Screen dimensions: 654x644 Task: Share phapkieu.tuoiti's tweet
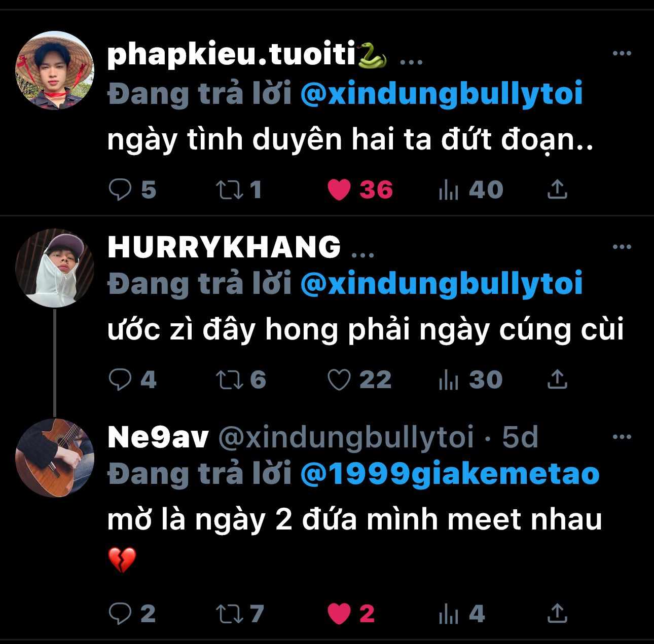557,190
